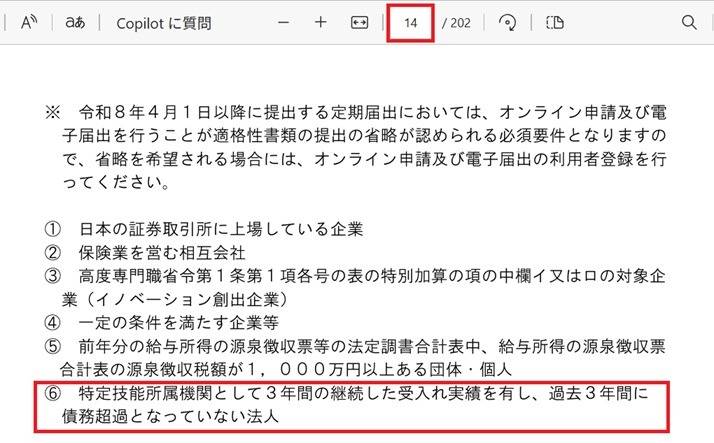This screenshot has width=714, height=443.
Task: Open the page view layout options
Action: tap(555, 22)
